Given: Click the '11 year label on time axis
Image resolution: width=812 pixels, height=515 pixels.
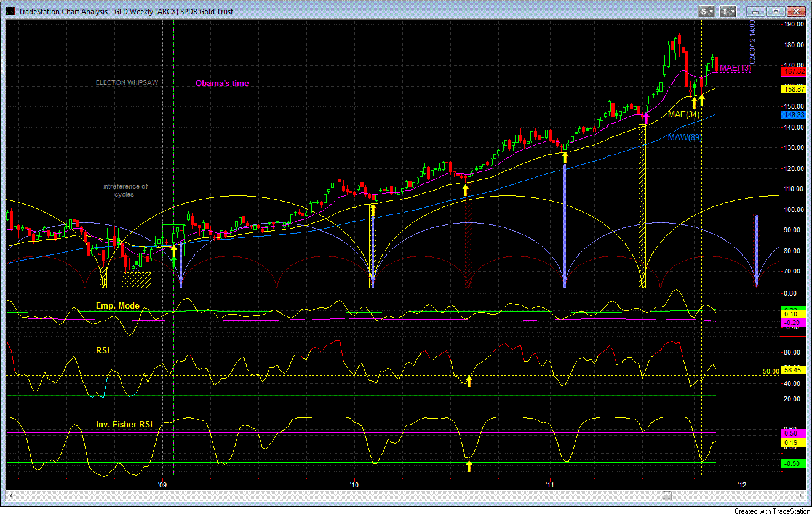Looking at the screenshot, I should (550, 484).
